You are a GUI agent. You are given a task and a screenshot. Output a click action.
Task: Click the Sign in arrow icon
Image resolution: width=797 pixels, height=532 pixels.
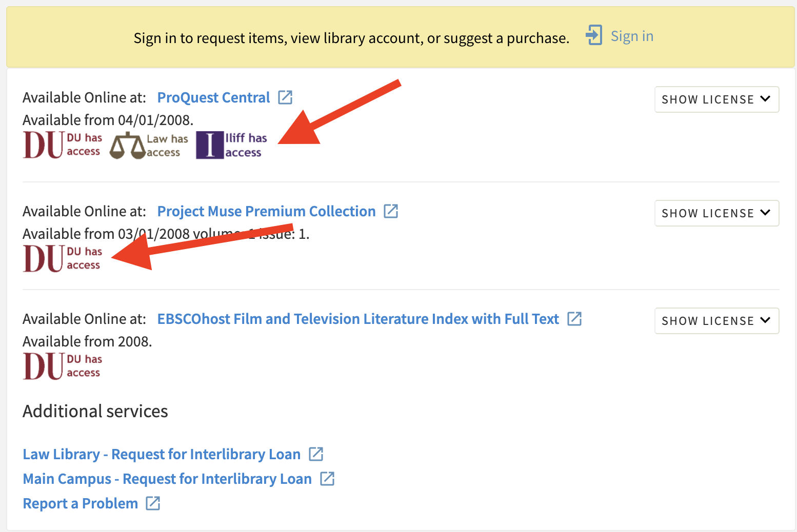click(594, 35)
